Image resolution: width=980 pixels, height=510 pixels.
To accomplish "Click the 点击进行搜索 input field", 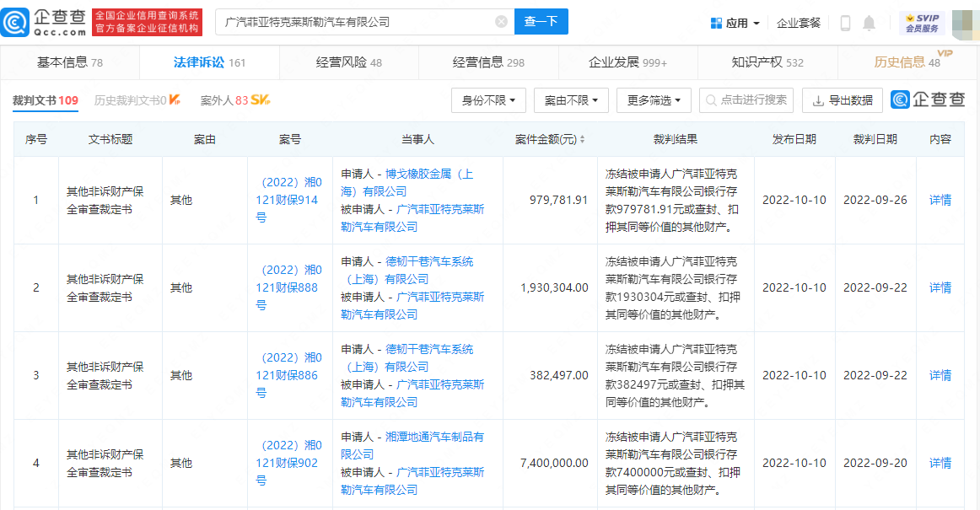I will point(746,100).
